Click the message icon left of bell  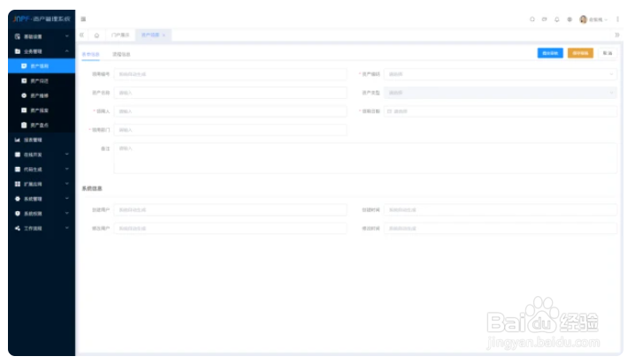pos(544,19)
